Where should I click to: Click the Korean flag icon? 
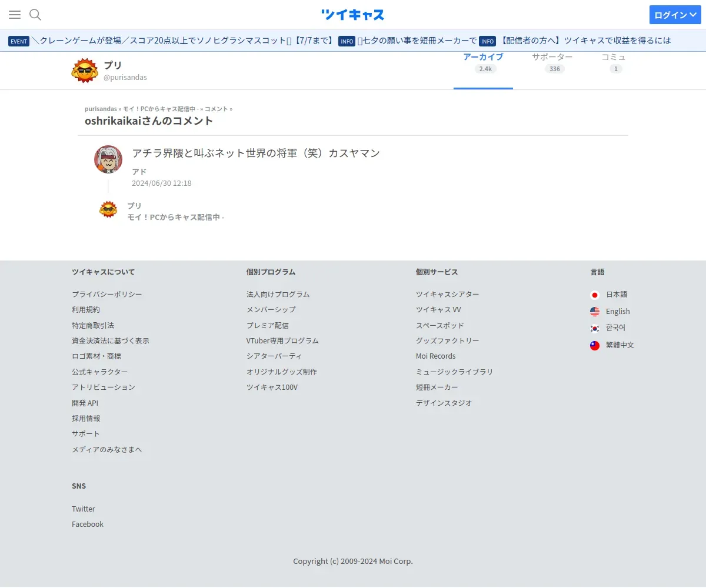click(x=595, y=328)
